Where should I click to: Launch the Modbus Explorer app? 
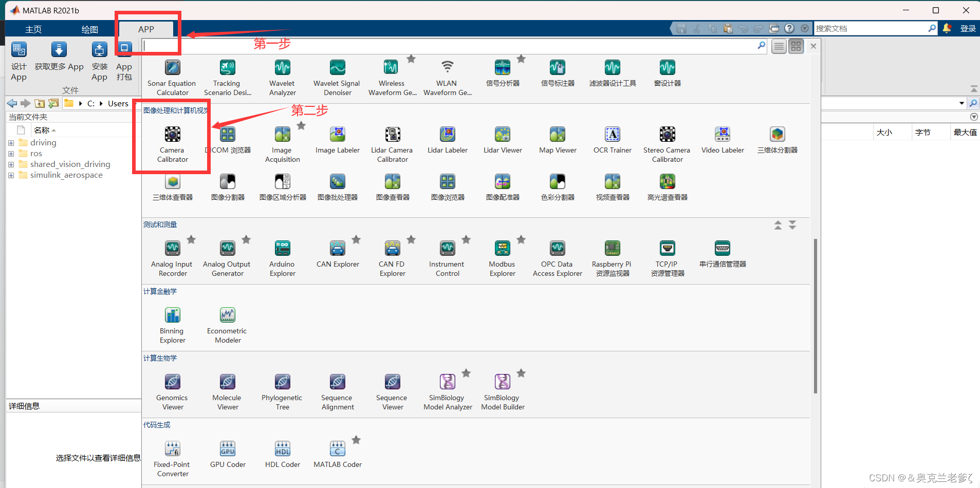point(502,258)
